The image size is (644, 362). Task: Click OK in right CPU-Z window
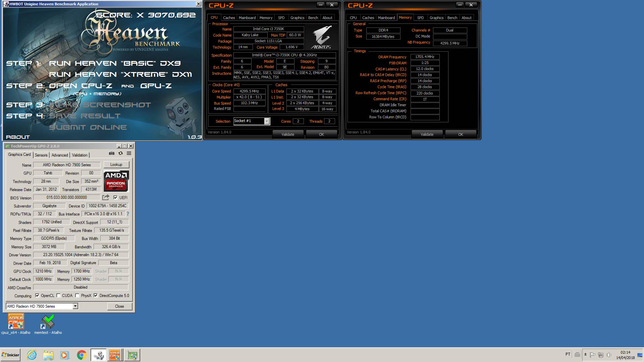coord(461,134)
